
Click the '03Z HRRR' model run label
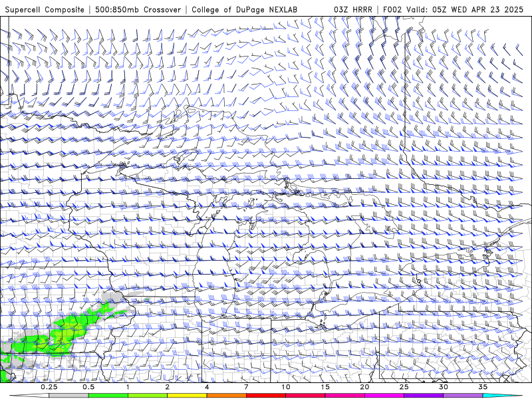click(x=353, y=9)
